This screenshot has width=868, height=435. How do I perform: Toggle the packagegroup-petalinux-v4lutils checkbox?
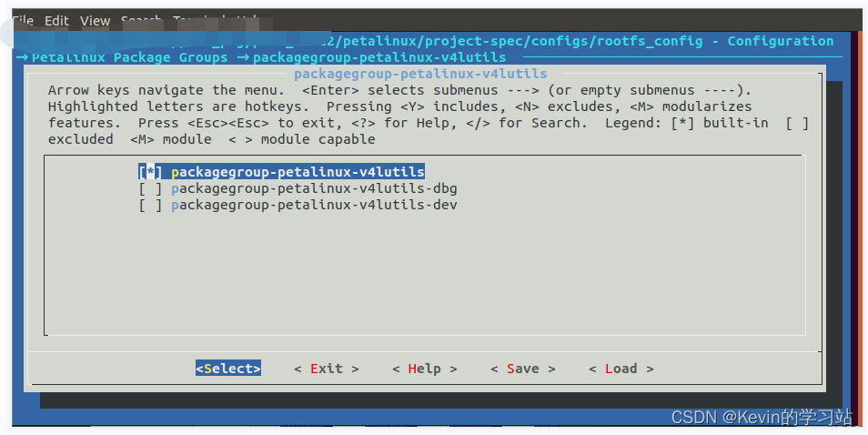[x=150, y=172]
